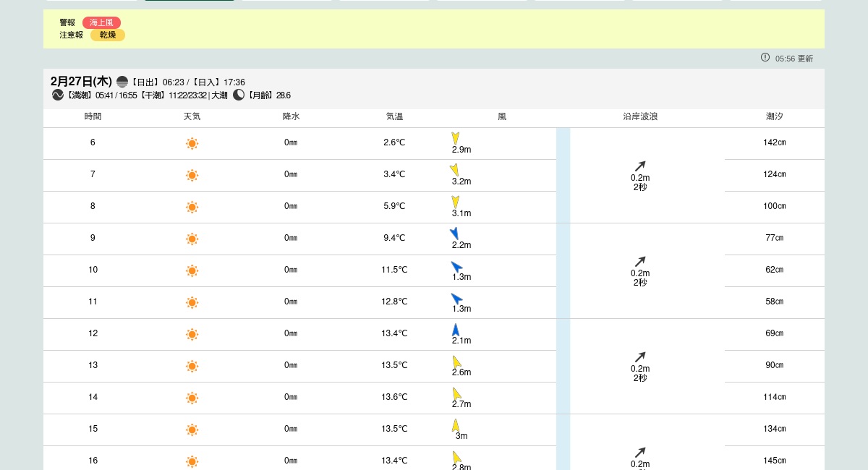Click the blue wind arrow above 2.2m
This screenshot has height=470, width=868.
454,233
